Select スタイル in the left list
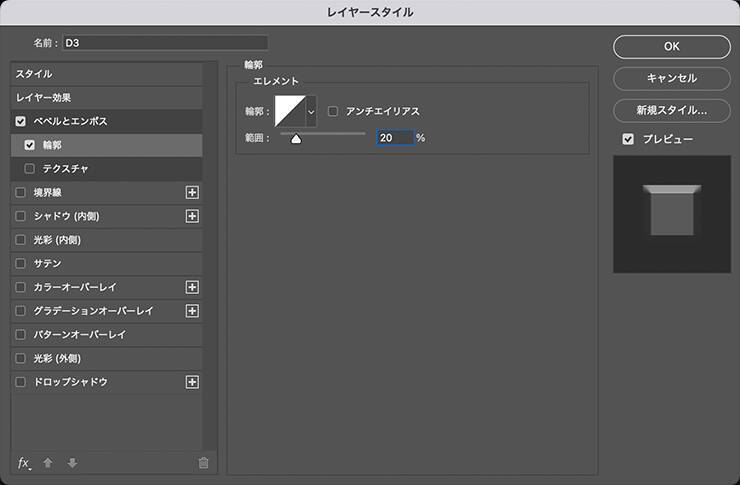The image size is (740, 485). click(34, 74)
